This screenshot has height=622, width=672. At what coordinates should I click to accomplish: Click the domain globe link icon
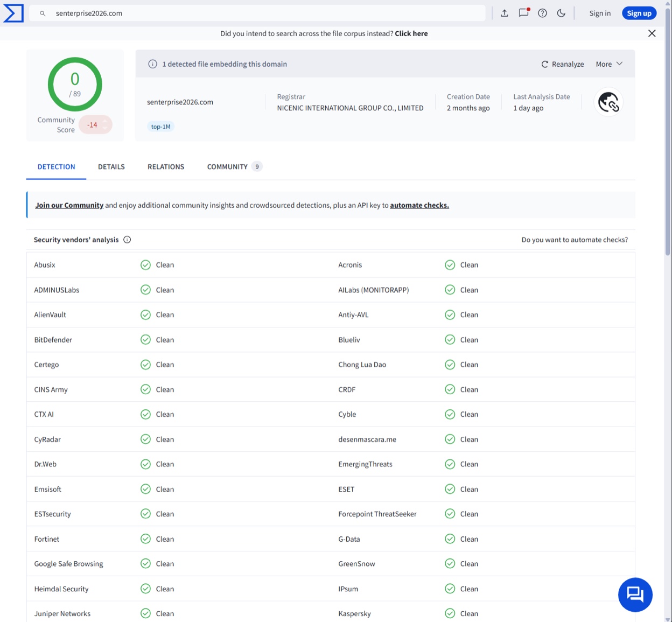(x=608, y=102)
